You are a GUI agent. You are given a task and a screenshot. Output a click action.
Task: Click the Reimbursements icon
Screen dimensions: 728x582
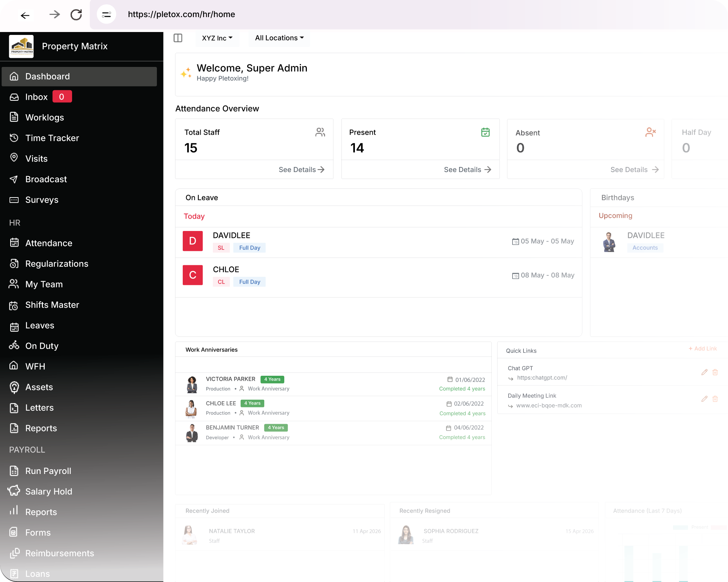click(14, 553)
